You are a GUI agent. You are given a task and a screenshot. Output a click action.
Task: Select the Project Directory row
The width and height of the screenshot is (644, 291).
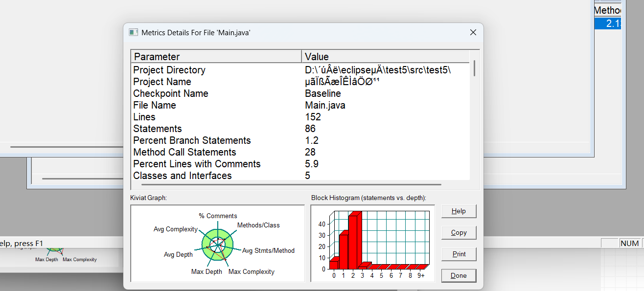(x=300, y=70)
